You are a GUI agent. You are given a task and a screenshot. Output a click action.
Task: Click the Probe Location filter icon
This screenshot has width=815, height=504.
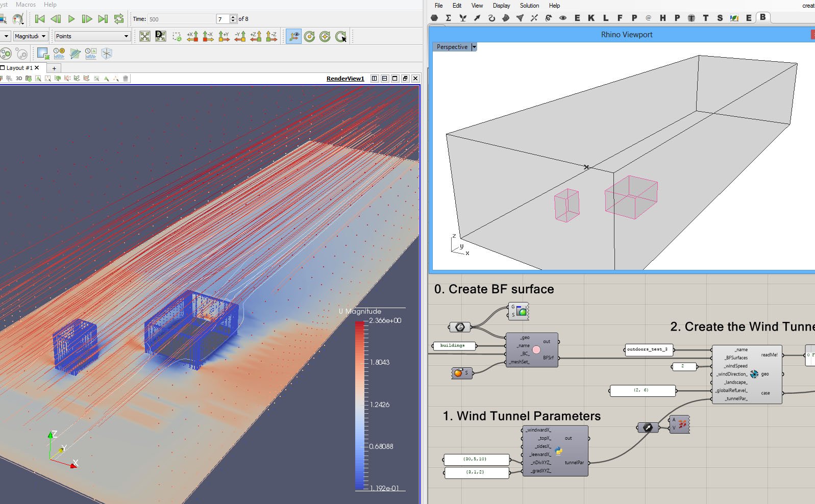[107, 54]
